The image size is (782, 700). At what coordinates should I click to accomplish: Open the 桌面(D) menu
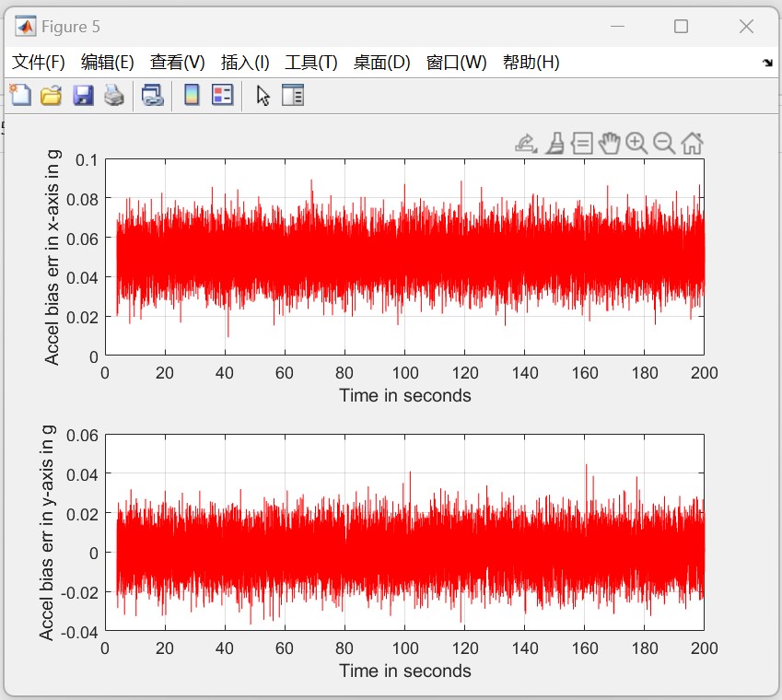pos(381,63)
